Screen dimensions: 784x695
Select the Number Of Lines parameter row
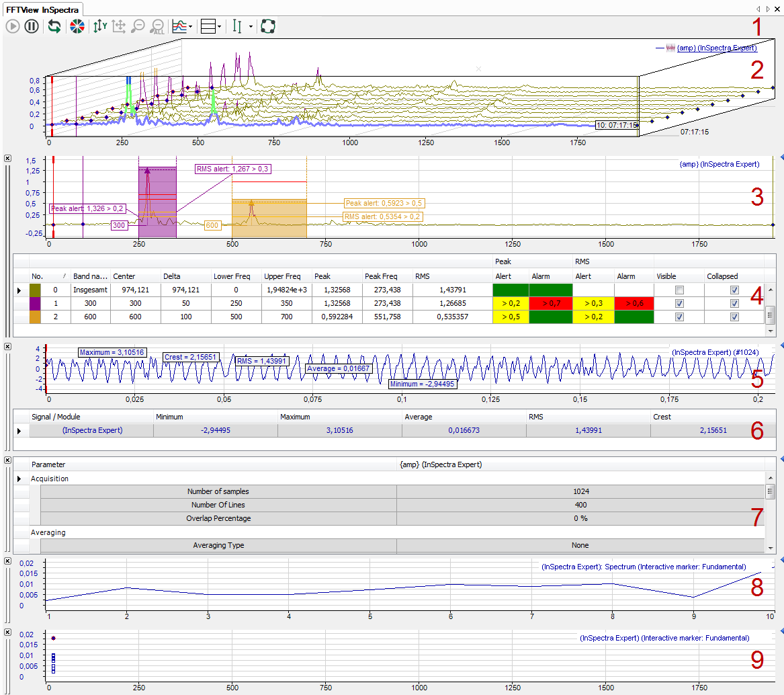click(x=218, y=505)
